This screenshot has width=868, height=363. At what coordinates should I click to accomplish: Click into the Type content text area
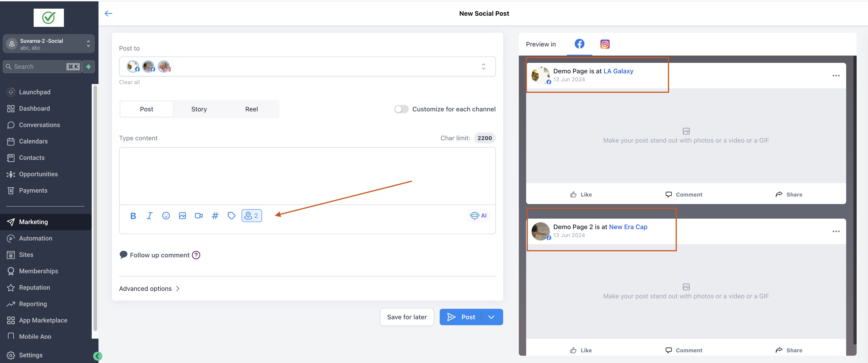tap(307, 175)
